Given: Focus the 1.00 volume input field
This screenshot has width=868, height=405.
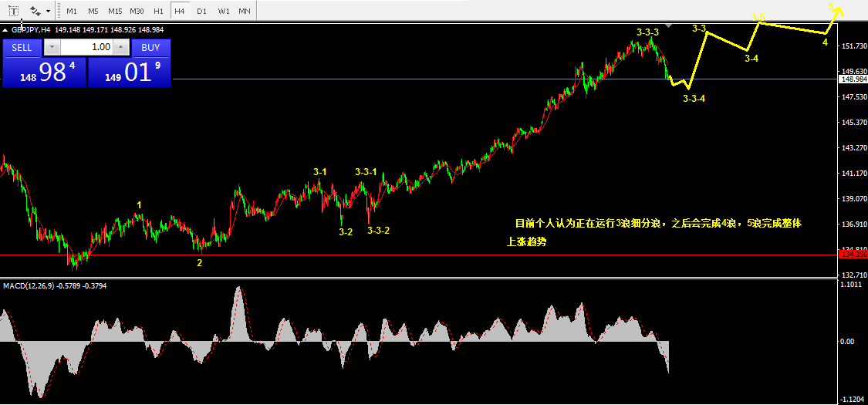Looking at the screenshot, I should point(87,48).
